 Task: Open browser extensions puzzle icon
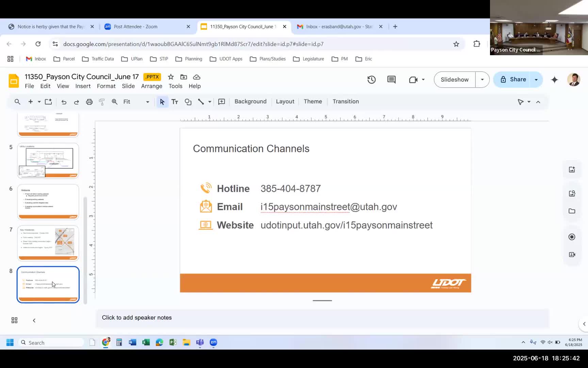[477, 44]
